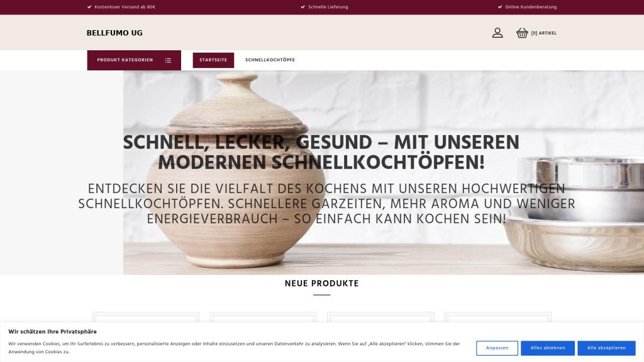Viewport: 644px width, 362px height.
Task: Open the [0] Artikel cart link
Action: 544,33
